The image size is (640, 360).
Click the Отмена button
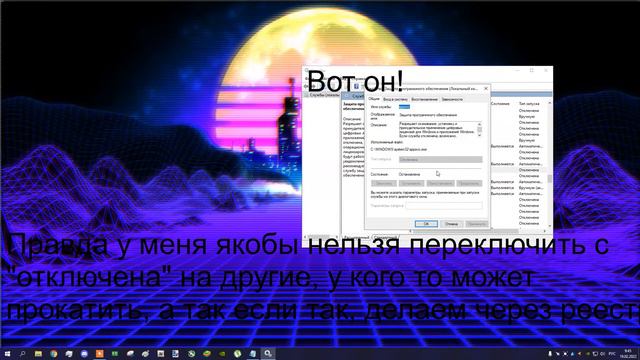pyautogui.click(x=451, y=224)
